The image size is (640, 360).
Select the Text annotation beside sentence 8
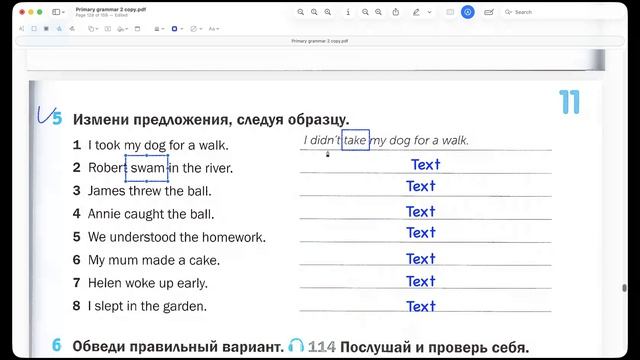click(x=420, y=307)
